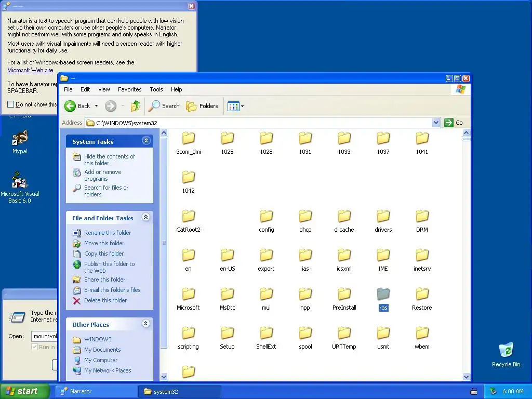Select the ShellExt folder
Screen dimensions: 532x399
click(267, 338)
